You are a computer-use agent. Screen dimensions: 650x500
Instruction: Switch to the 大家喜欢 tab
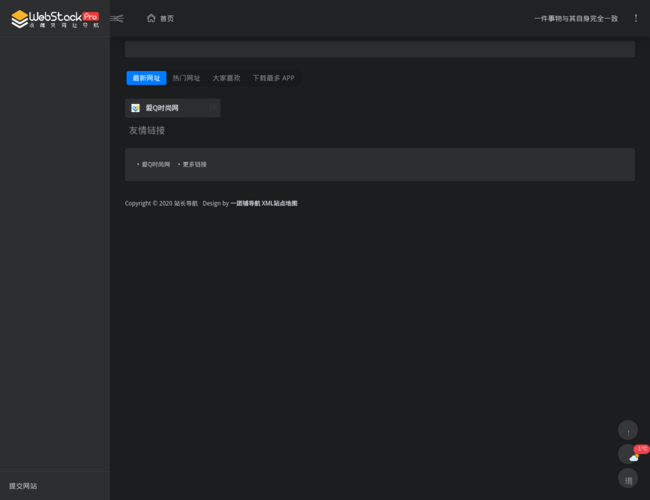(226, 78)
